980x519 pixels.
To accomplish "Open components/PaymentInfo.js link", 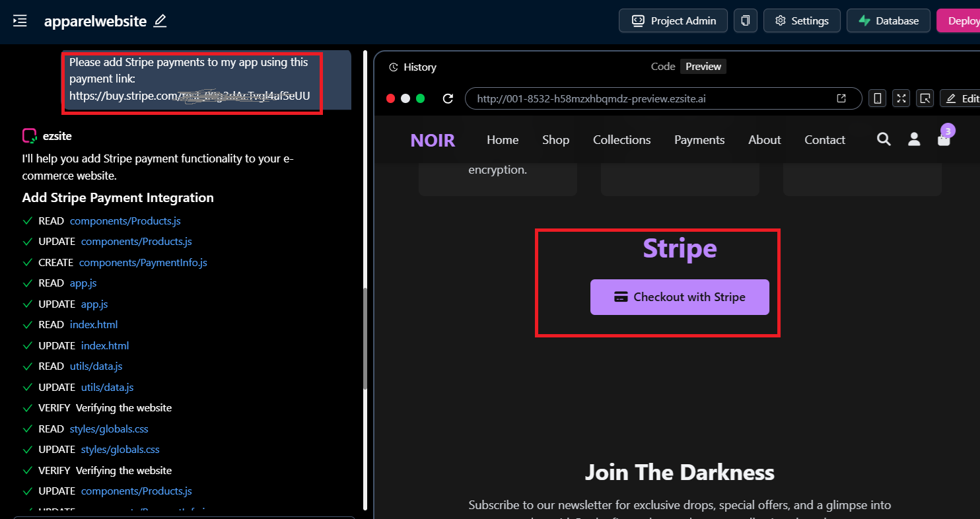I will coord(143,262).
